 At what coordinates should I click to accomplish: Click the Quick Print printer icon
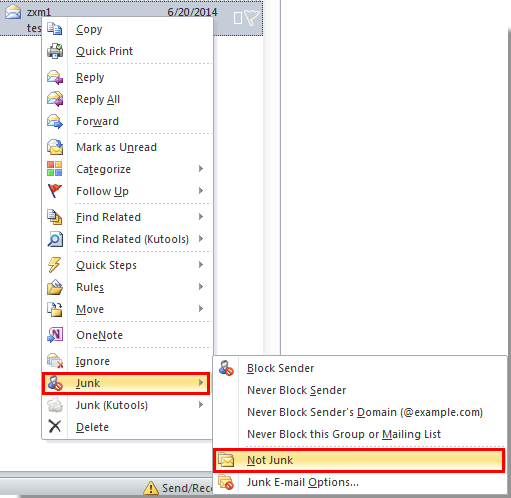click(x=55, y=51)
